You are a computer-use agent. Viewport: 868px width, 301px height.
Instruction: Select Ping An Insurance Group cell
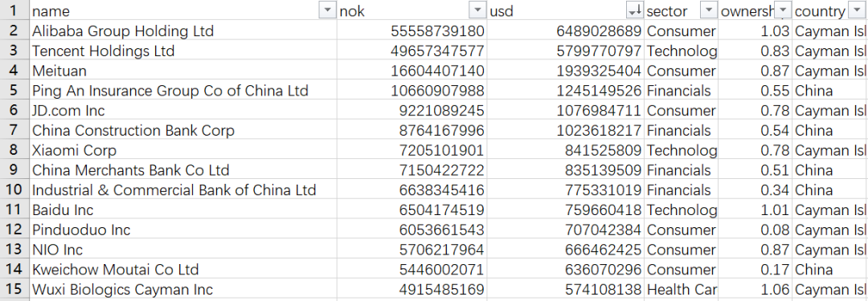click(x=182, y=90)
